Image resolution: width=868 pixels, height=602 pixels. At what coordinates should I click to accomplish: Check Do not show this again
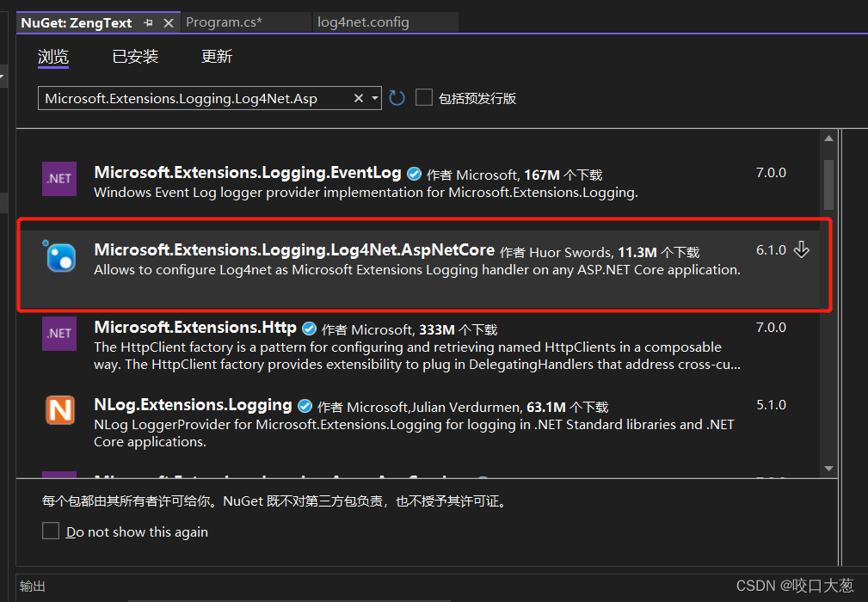51,531
